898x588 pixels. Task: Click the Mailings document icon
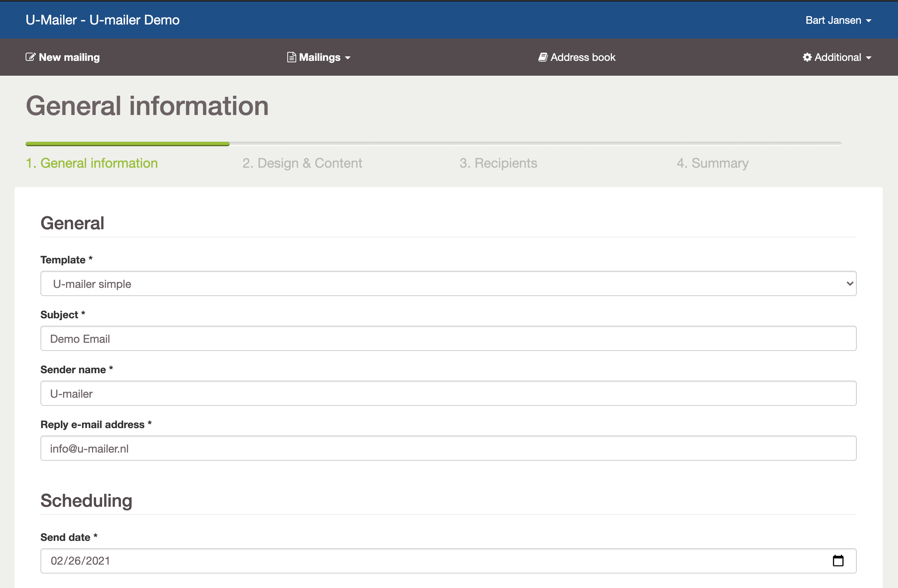(x=291, y=57)
